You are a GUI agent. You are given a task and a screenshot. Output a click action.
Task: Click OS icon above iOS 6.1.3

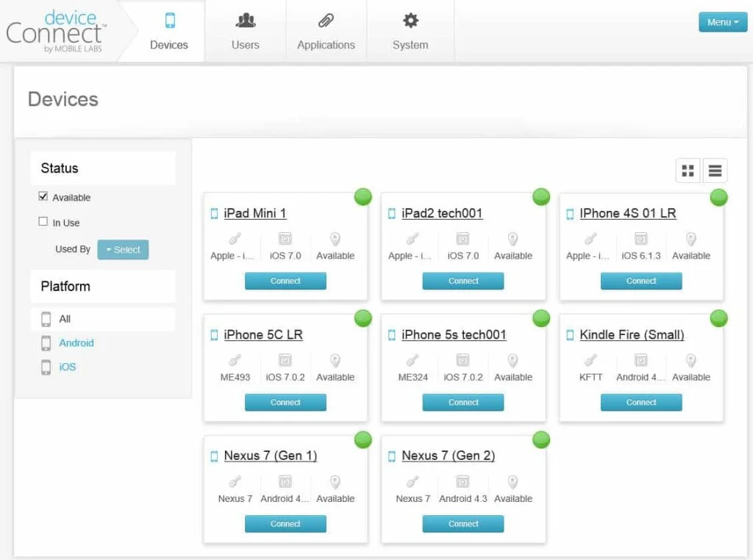click(640, 239)
